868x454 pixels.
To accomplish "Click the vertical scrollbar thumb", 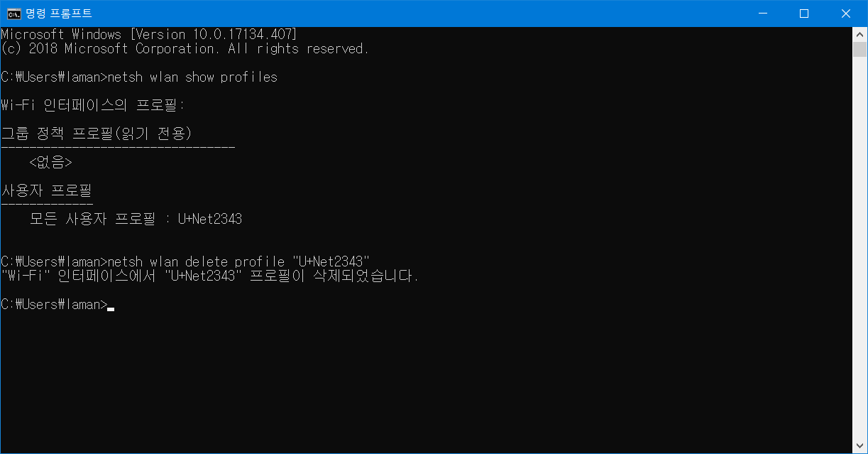I will [860, 49].
